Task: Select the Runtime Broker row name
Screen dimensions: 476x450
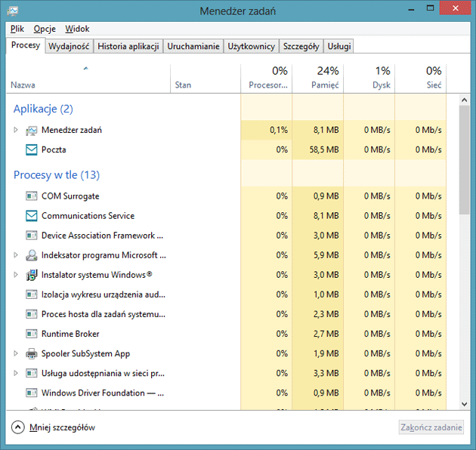Action: click(x=70, y=334)
